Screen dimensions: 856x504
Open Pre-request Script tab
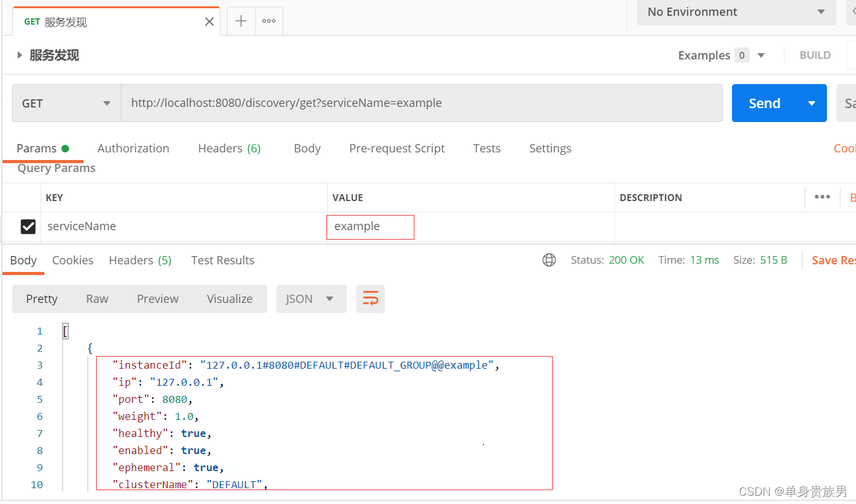pos(397,149)
